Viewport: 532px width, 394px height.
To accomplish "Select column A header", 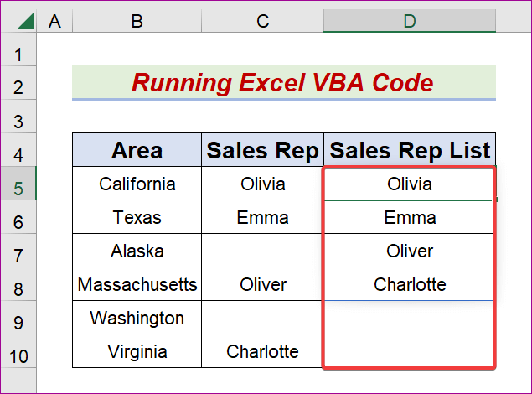I will click(x=55, y=21).
